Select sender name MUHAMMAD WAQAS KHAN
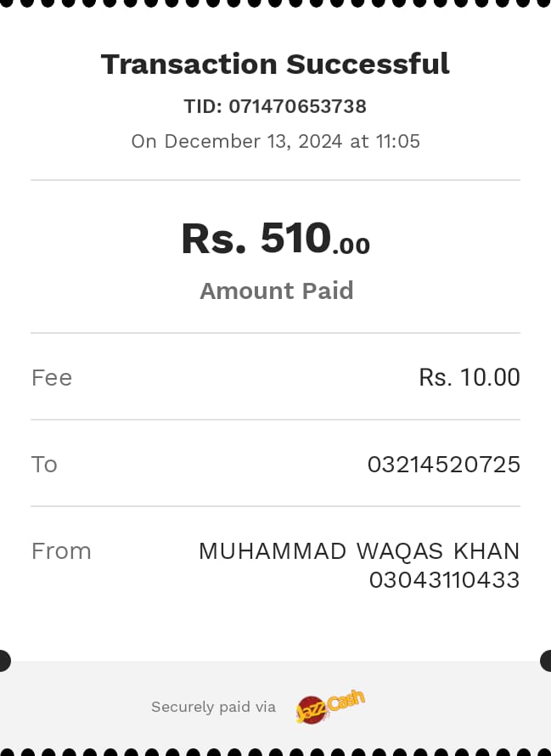 (358, 551)
